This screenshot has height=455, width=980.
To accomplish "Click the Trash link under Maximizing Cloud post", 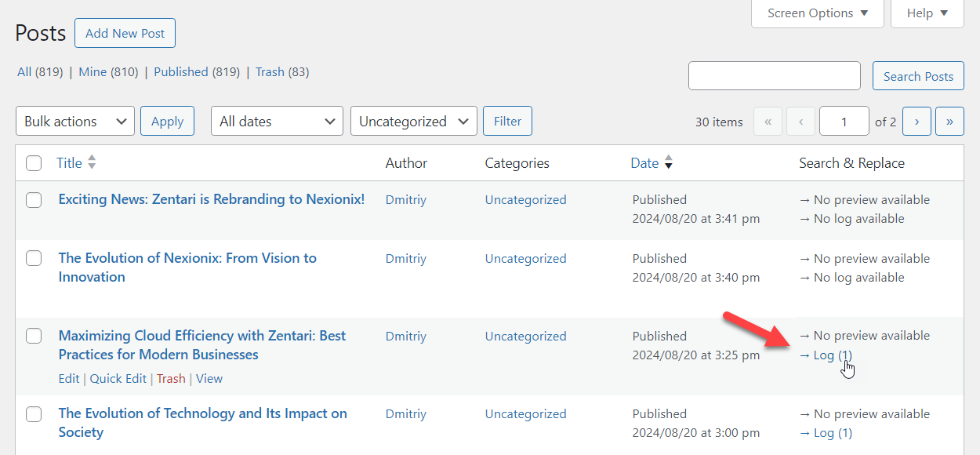I will [x=171, y=378].
